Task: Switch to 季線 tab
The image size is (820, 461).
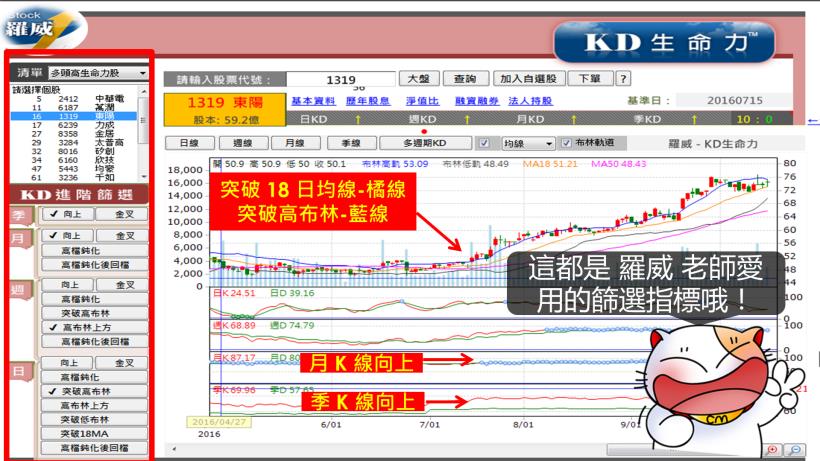Action: click(x=351, y=143)
